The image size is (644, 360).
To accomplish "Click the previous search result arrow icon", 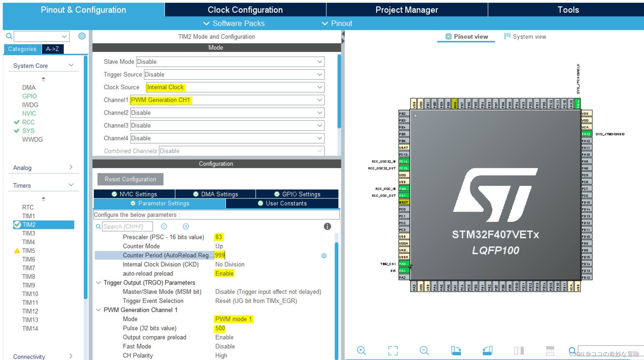I will click(x=164, y=226).
